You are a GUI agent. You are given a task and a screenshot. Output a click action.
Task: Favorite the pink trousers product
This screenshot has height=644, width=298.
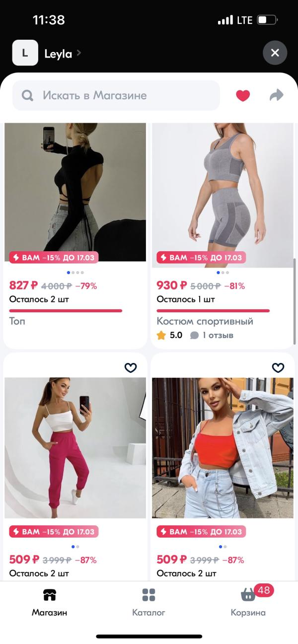130,367
